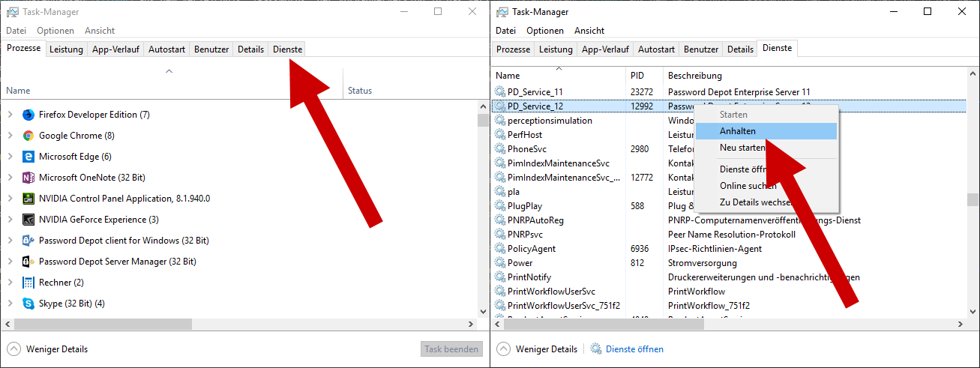Expand the Microsoft OneNote process group
This screenshot has width=980, height=368.
(x=10, y=178)
